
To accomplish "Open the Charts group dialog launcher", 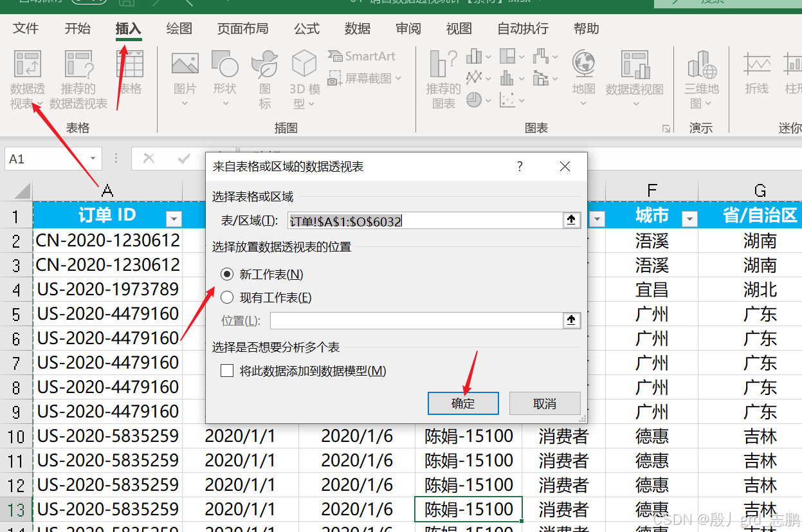I will pos(666,129).
